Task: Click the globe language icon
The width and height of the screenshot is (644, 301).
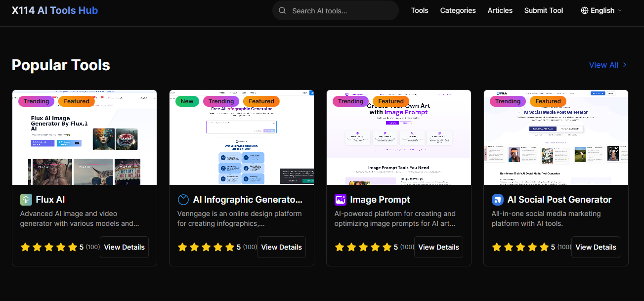Action: (585, 10)
